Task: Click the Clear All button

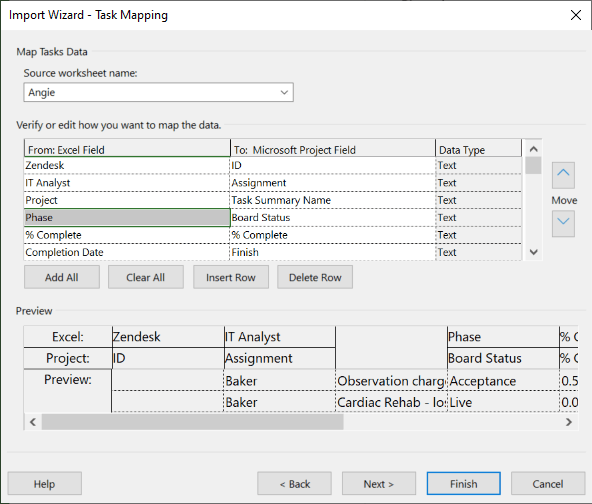Action: tap(146, 277)
